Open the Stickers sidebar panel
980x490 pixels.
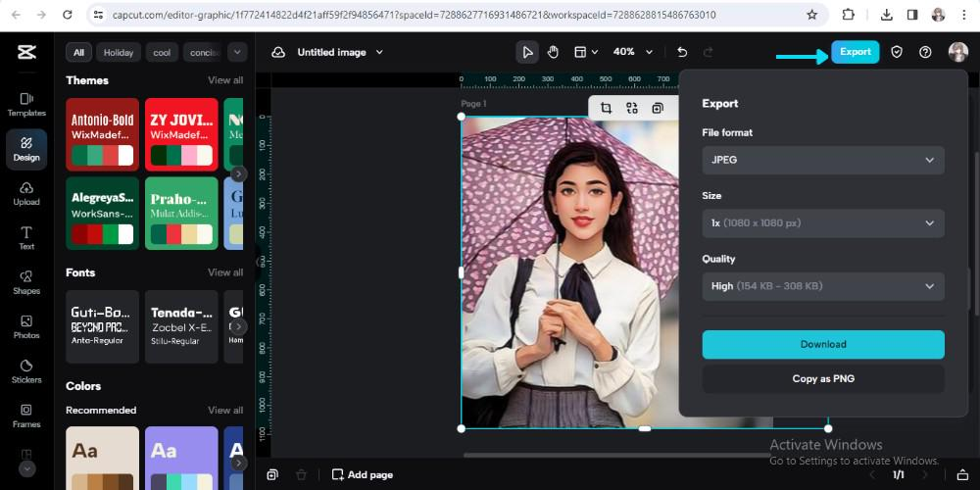click(26, 371)
